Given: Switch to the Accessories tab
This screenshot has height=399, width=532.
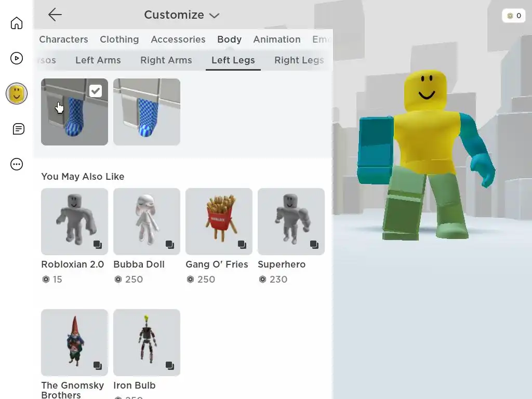Looking at the screenshot, I should point(178,39).
